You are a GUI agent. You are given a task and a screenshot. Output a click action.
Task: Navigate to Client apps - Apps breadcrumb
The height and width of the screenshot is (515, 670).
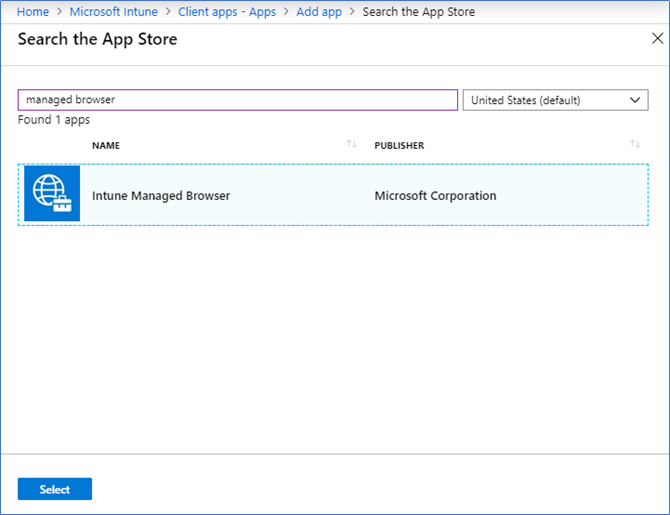227,12
